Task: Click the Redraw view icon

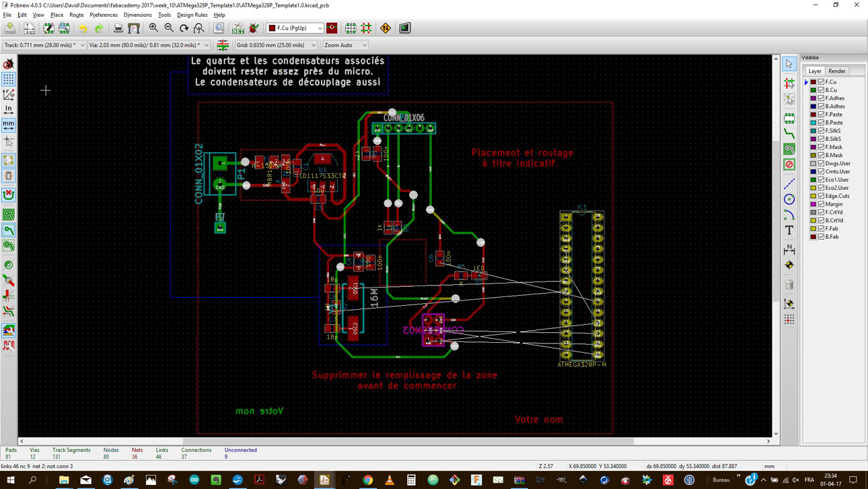Action: (x=184, y=28)
